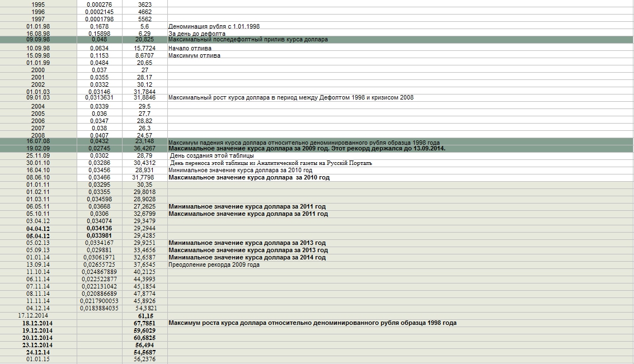Click the 'День создания этой таблицы' cell

(212, 156)
